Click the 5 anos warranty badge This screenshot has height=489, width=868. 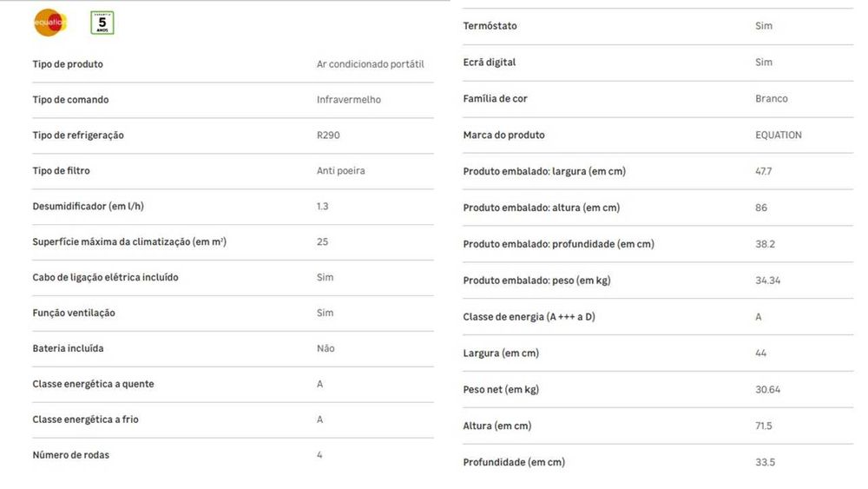tap(102, 23)
